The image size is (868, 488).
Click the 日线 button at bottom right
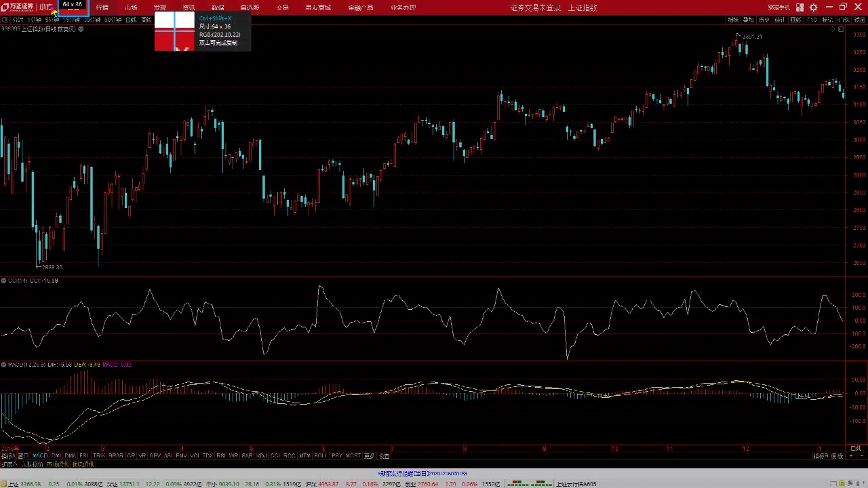856,448
